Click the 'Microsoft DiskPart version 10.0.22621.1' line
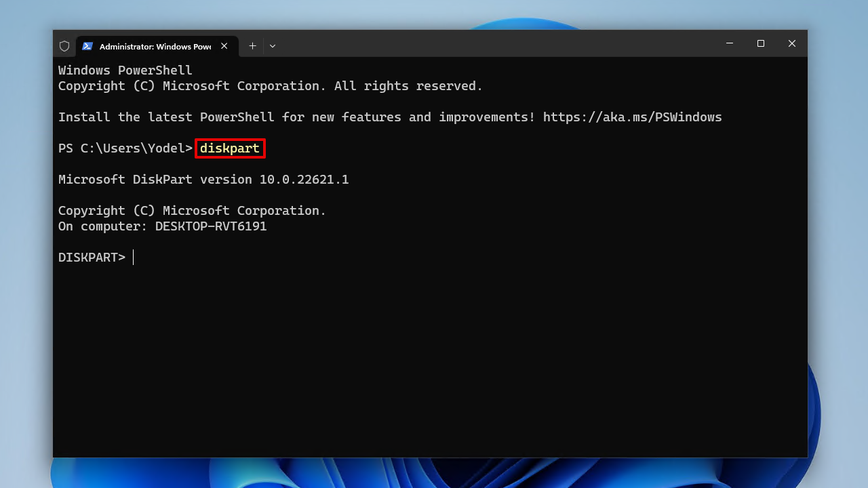Image resolution: width=868 pixels, height=488 pixels. coord(203,180)
